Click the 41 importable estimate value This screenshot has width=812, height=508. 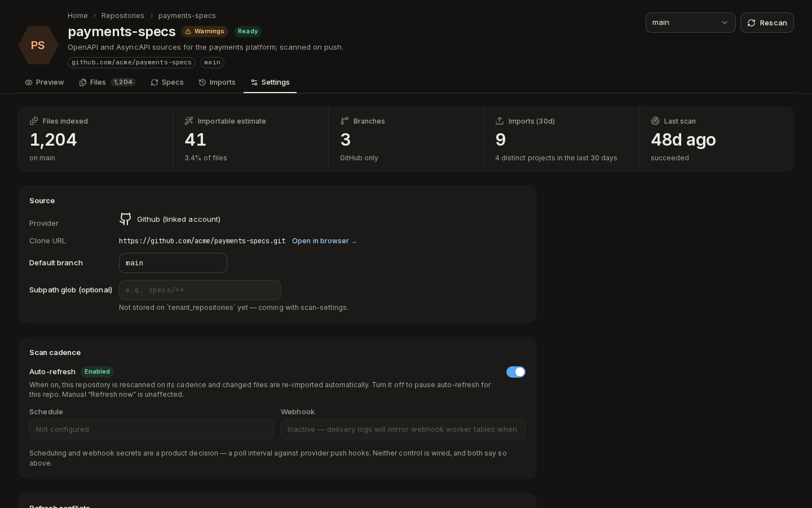[x=196, y=139]
